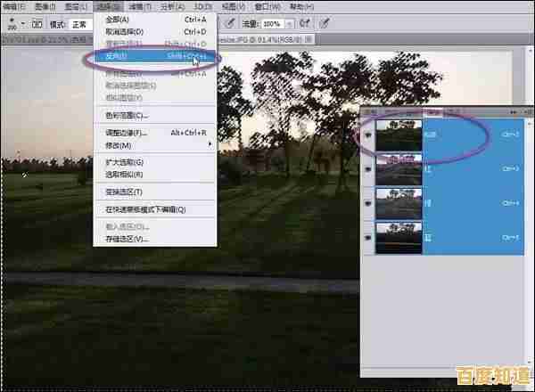Click the Green (绿) channel thumbnail

[399, 202]
